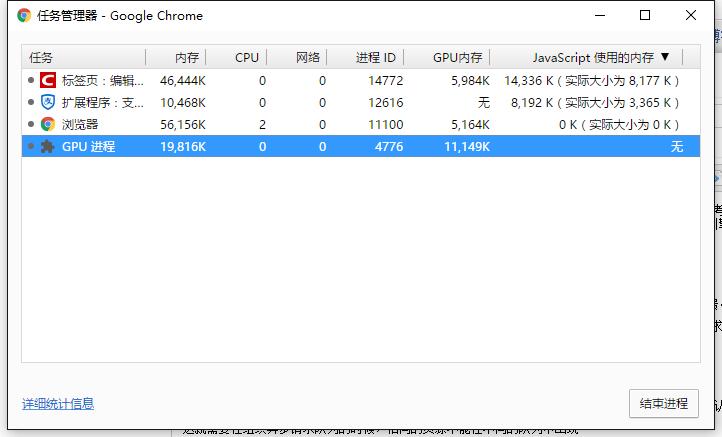
Task: Sort by 网络 column header
Action: point(308,58)
